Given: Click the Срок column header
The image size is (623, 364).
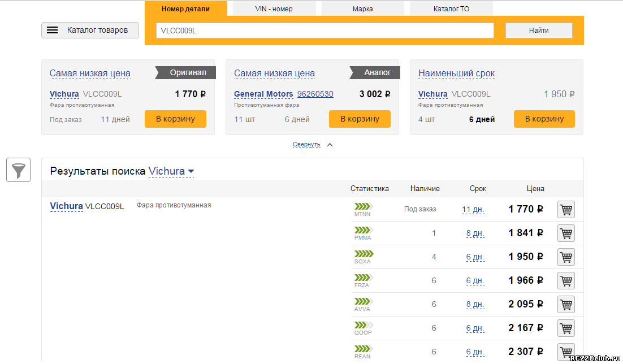Looking at the screenshot, I should tap(478, 189).
